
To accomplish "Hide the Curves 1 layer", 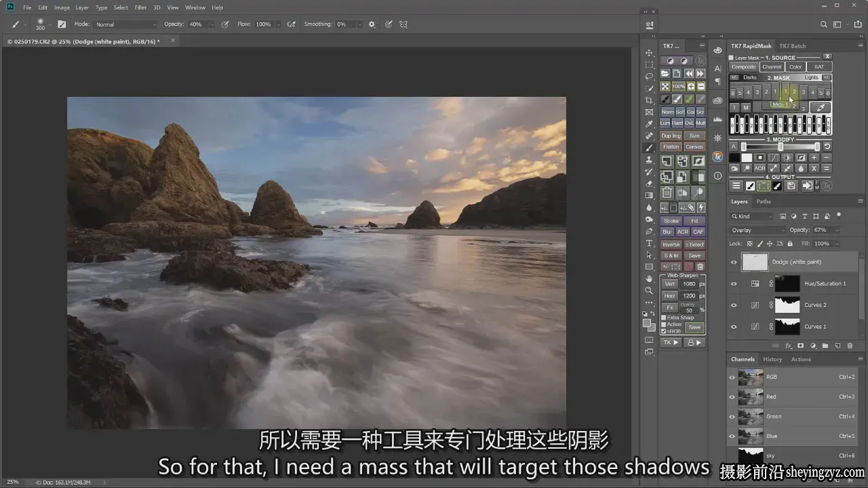I will [733, 327].
